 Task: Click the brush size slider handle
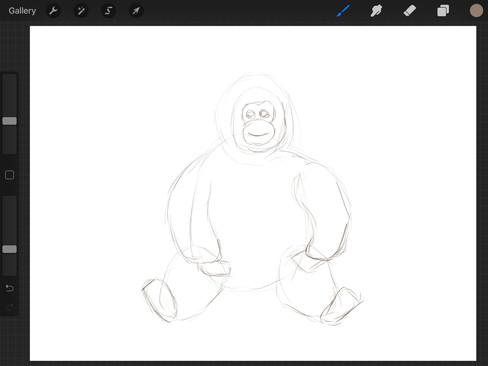10,121
